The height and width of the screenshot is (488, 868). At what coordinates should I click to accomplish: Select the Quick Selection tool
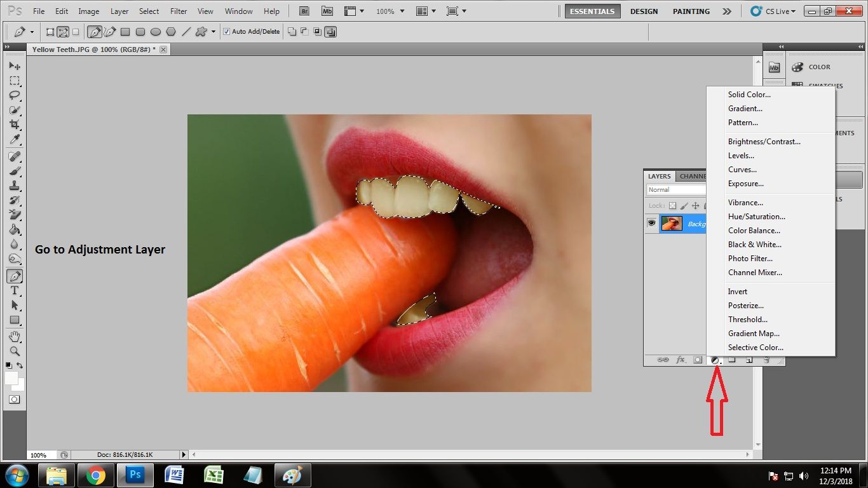(14, 110)
